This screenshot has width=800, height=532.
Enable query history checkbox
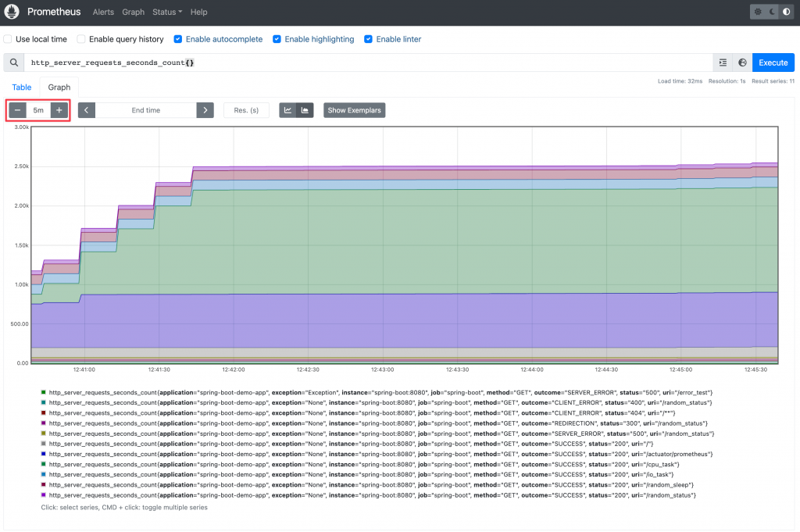point(81,39)
